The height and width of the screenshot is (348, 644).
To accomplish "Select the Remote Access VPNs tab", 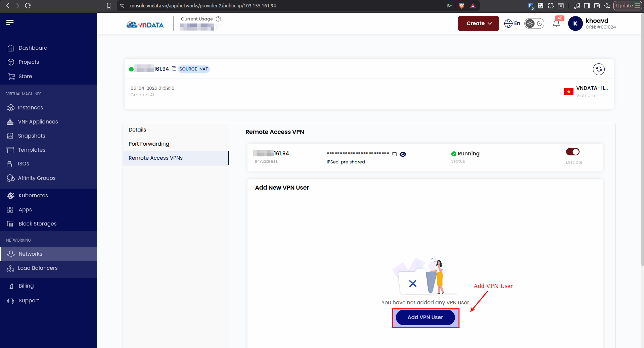I will (x=176, y=158).
